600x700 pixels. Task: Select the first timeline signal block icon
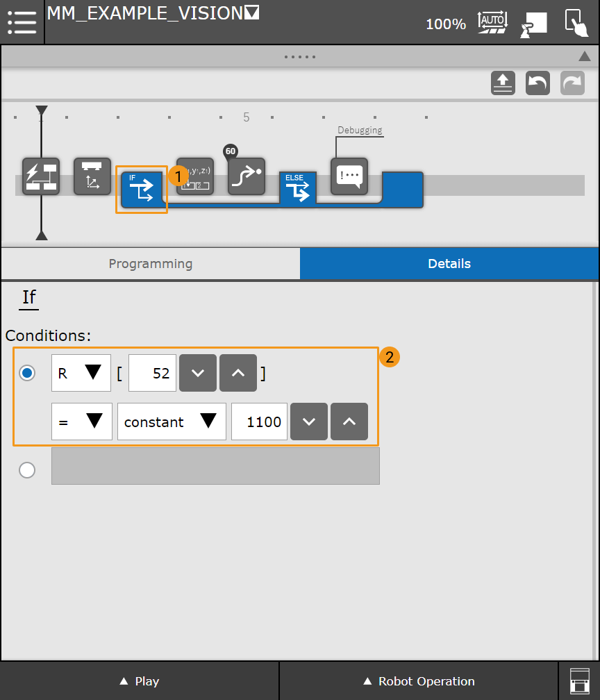(41, 176)
